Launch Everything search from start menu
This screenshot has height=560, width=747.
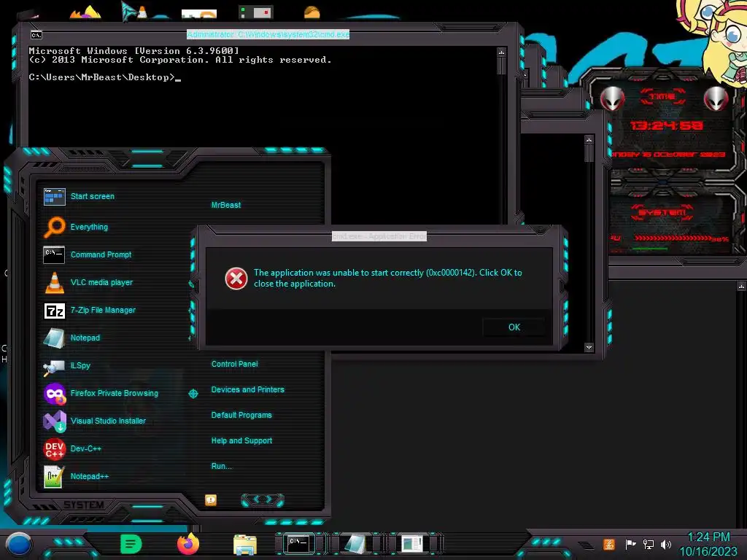(x=76, y=227)
